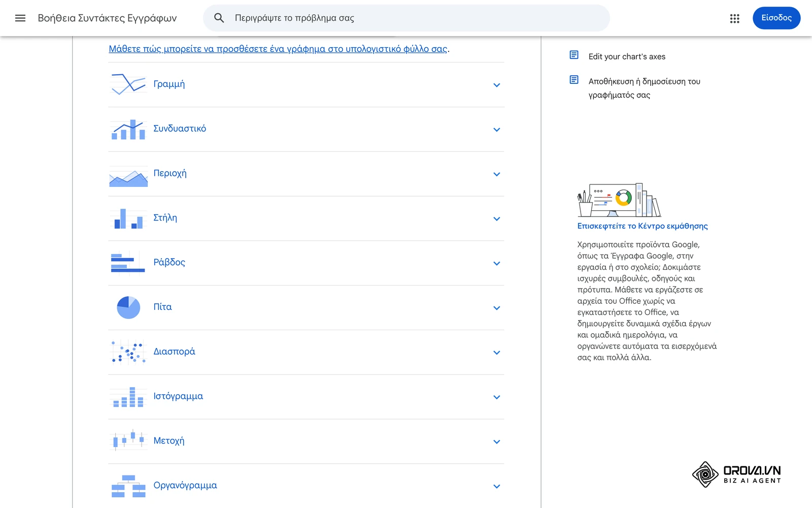
Task: Click the candlestick chart icon beside Μετοχή
Action: pos(128,441)
